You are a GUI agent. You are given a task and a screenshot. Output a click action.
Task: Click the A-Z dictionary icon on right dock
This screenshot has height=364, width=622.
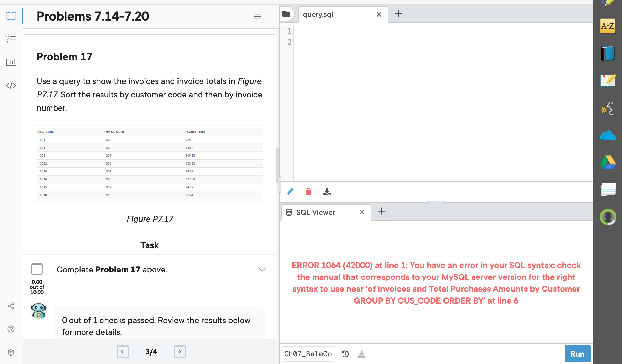pyautogui.click(x=608, y=26)
